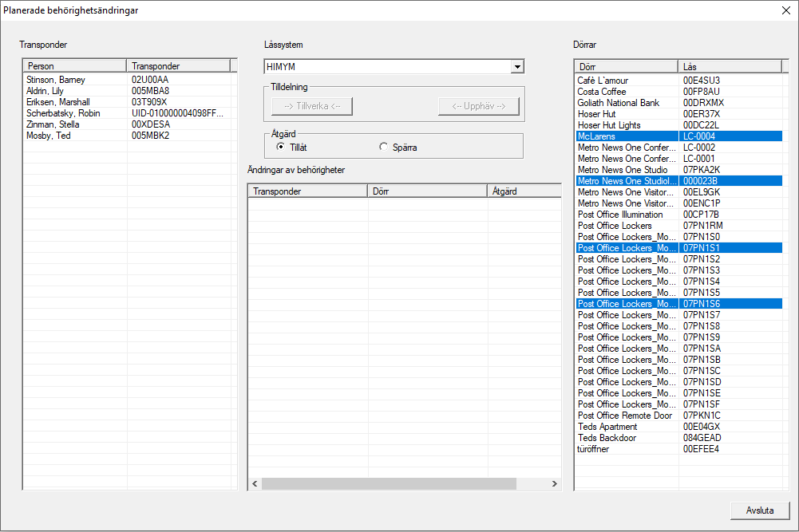Open the Låssystem dropdown list

[517, 67]
